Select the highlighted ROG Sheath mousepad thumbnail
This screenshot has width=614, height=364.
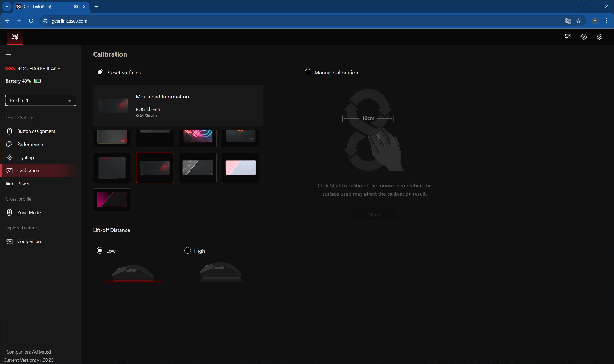[155, 168]
